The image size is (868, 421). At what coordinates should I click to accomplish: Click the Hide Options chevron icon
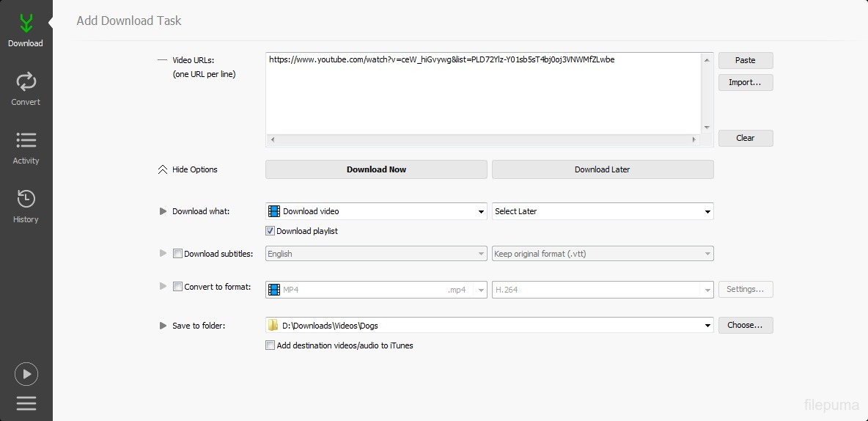(163, 169)
